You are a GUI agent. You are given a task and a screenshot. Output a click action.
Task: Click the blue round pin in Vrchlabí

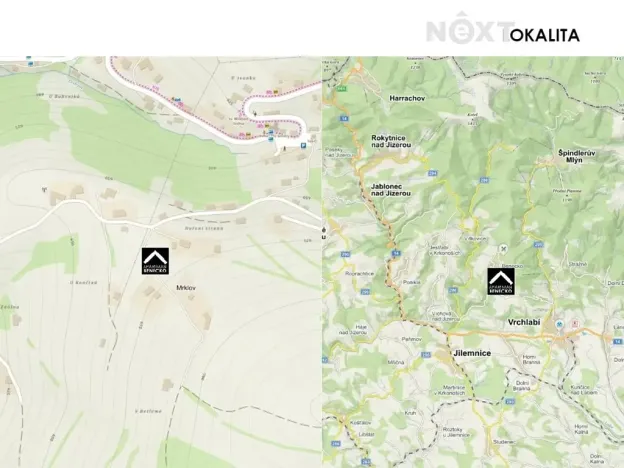560,324
